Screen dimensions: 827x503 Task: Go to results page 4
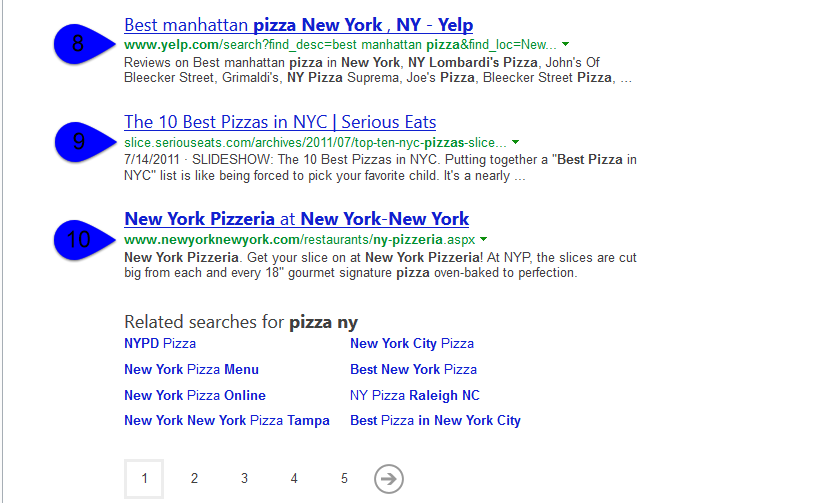pyautogui.click(x=294, y=479)
